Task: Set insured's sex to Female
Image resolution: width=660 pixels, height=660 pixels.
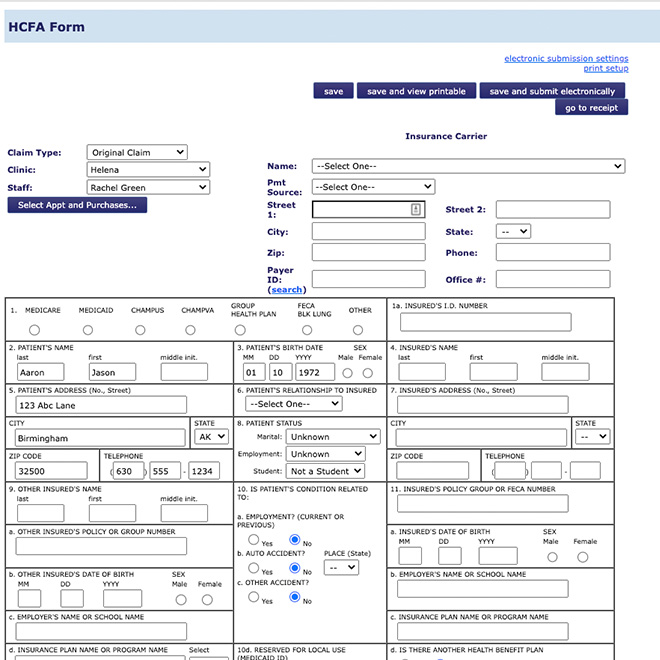Action: pyautogui.click(x=583, y=557)
